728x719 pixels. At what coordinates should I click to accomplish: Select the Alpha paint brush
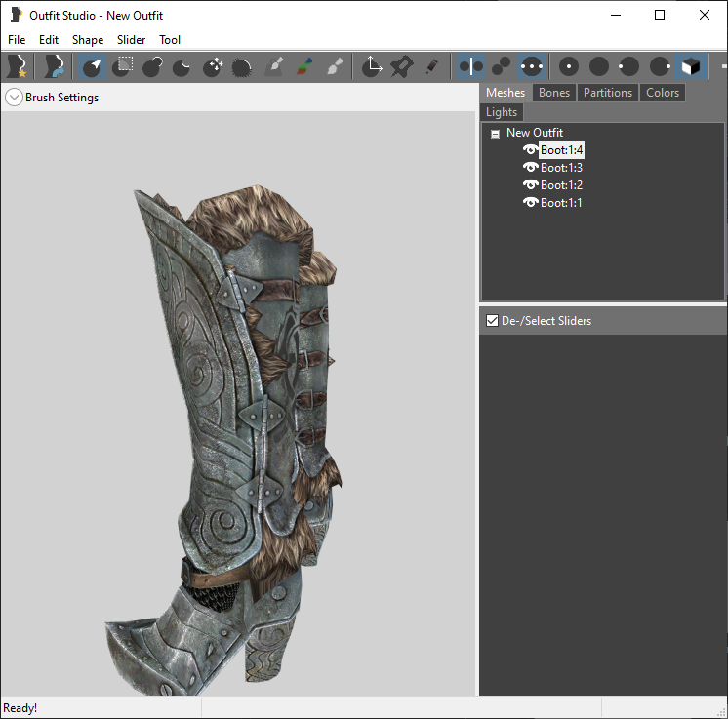pos(335,66)
